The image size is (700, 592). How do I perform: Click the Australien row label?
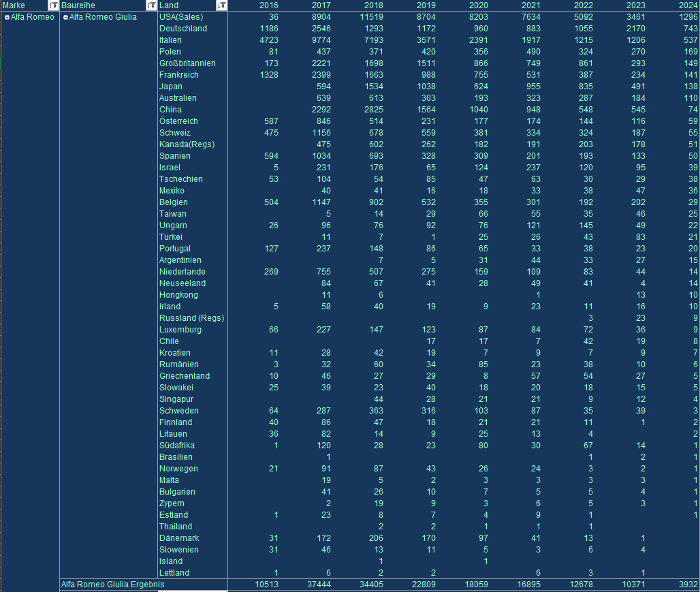tap(178, 98)
